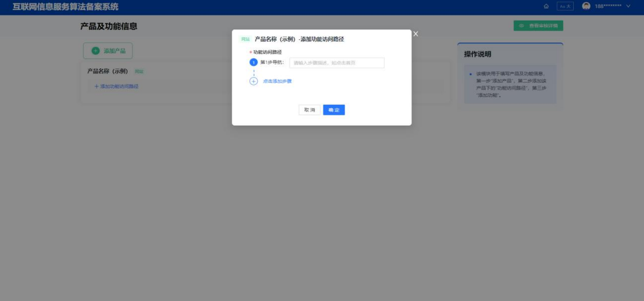Image resolution: width=644 pixels, height=301 pixels.
Task: Click the 添加产品 button
Action: 108,51
